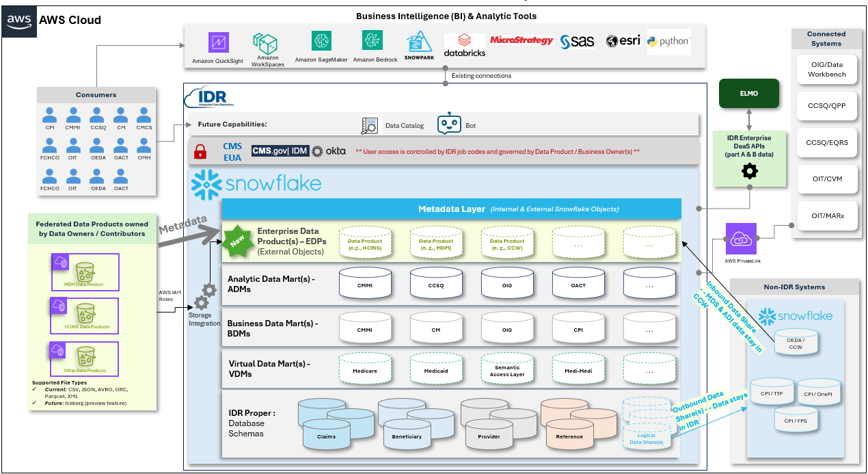Toggle the lock icon beside CMS EUA
This screenshot has width=868, height=474.
[200, 151]
